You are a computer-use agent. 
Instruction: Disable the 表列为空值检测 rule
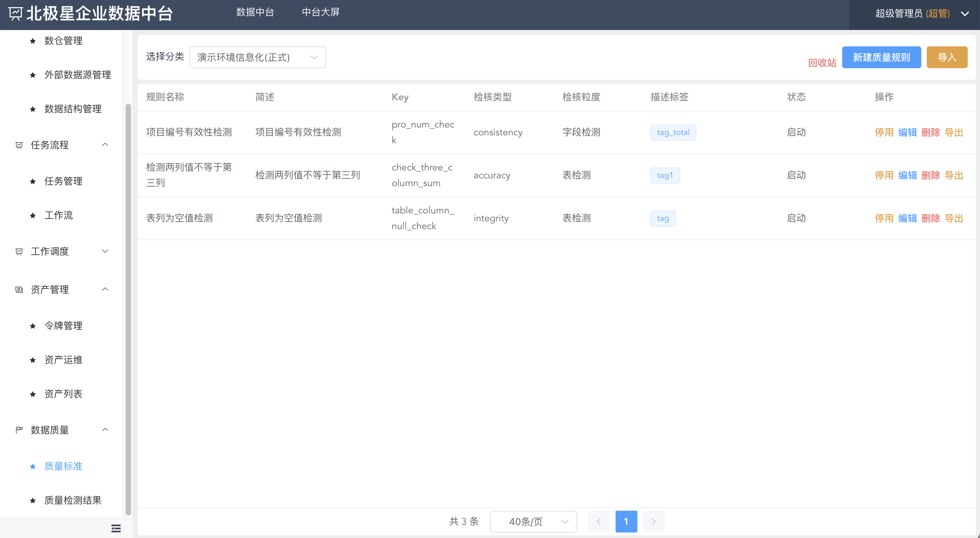pyautogui.click(x=884, y=218)
